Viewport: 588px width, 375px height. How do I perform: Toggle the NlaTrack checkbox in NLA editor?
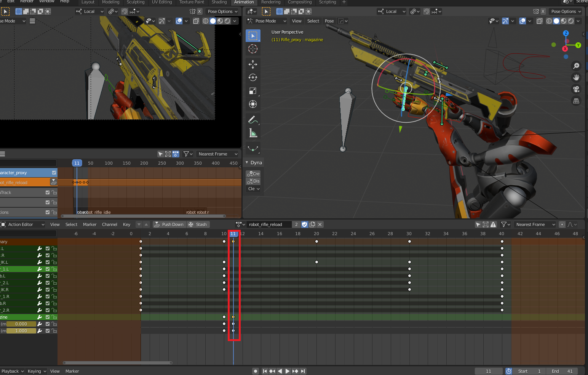point(48,192)
